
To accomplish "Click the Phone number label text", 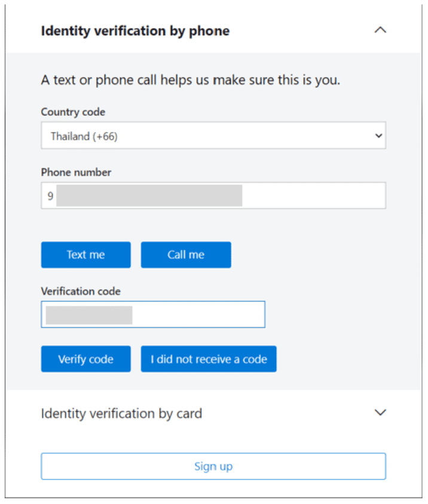I will point(76,173).
